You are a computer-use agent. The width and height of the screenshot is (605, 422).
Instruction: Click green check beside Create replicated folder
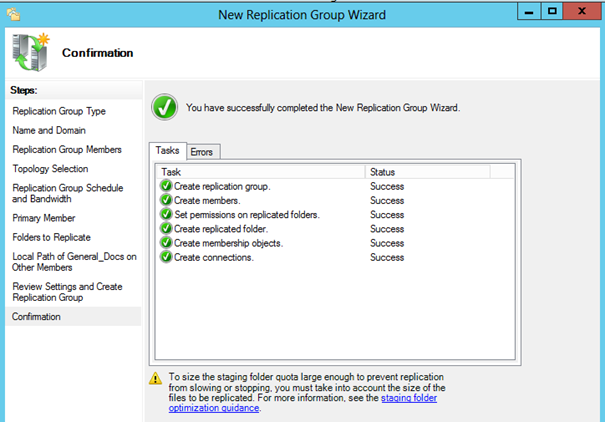[166, 229]
